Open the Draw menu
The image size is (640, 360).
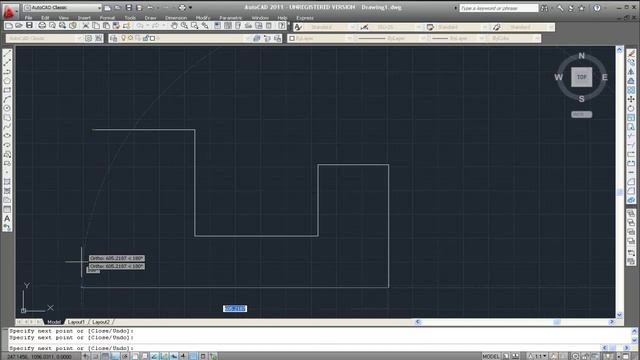(150, 18)
